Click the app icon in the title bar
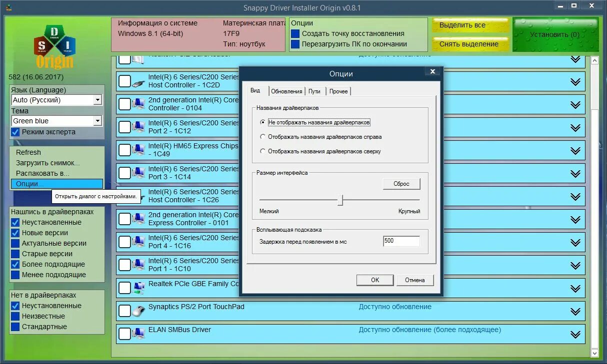 9,7
